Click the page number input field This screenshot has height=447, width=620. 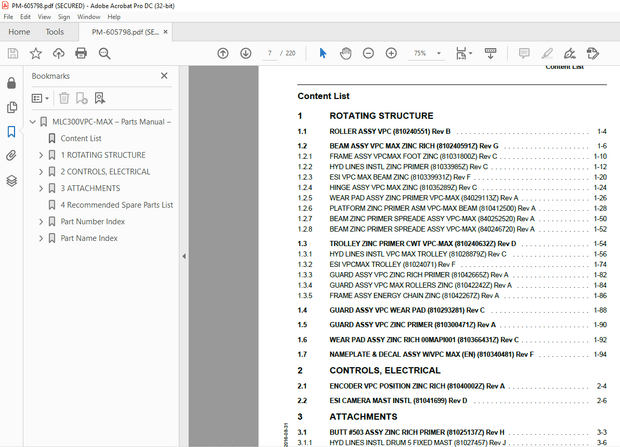271,53
